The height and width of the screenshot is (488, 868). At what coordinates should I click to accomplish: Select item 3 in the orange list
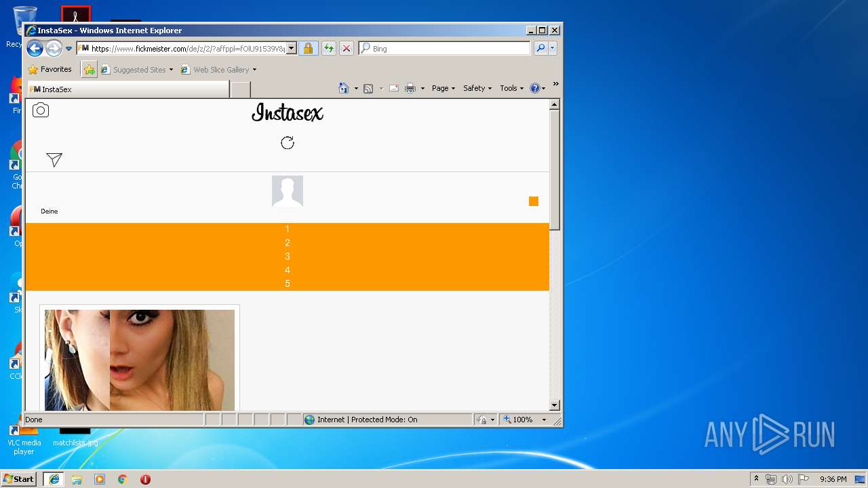[x=288, y=256]
